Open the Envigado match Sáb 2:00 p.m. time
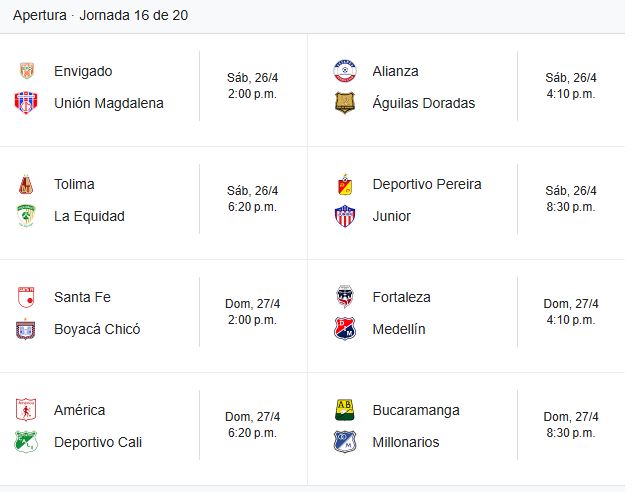This screenshot has width=644, height=492. pos(253,86)
